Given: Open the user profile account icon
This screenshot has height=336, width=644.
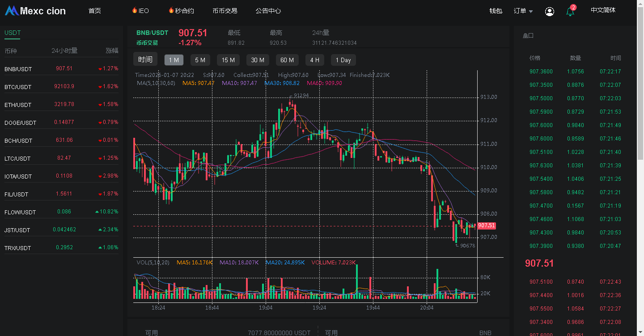Looking at the screenshot, I should pos(550,12).
